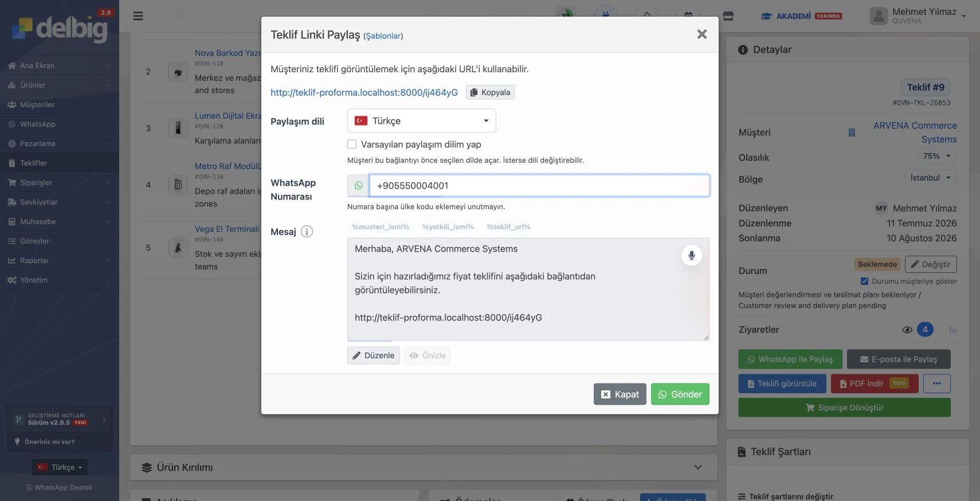Insert %teklif_url% placeholder tag
The width and height of the screenshot is (980, 501).
[509, 227]
